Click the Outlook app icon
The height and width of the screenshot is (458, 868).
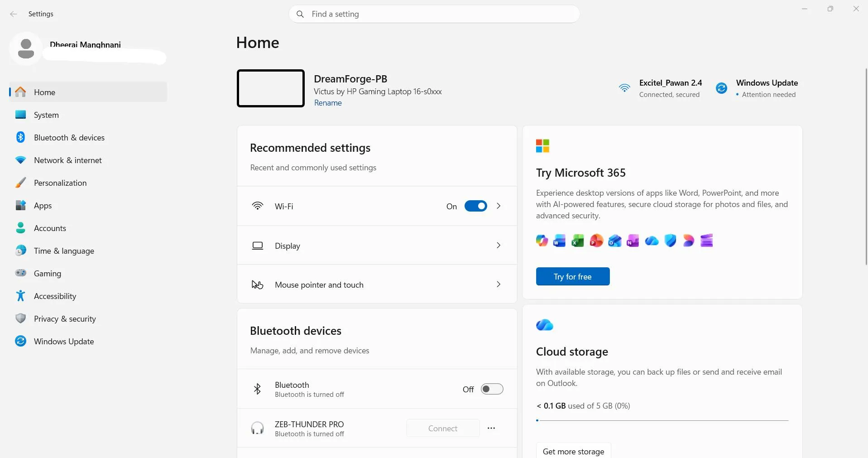(614, 241)
